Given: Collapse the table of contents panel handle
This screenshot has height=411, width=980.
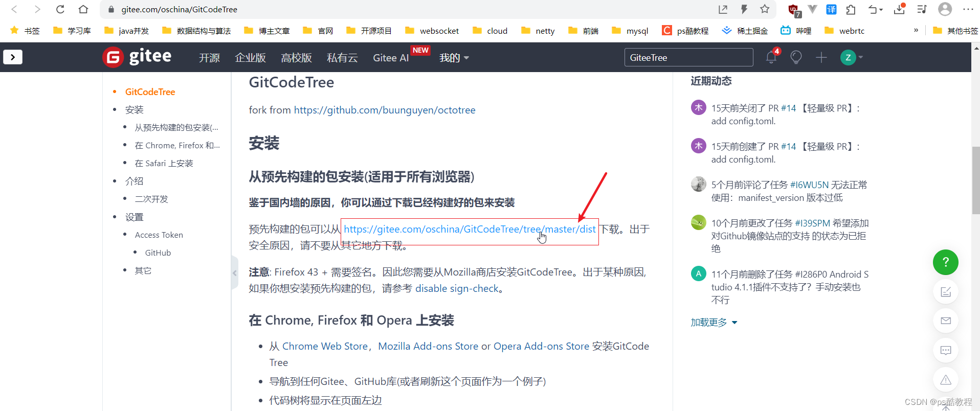Looking at the screenshot, I should click(x=235, y=273).
